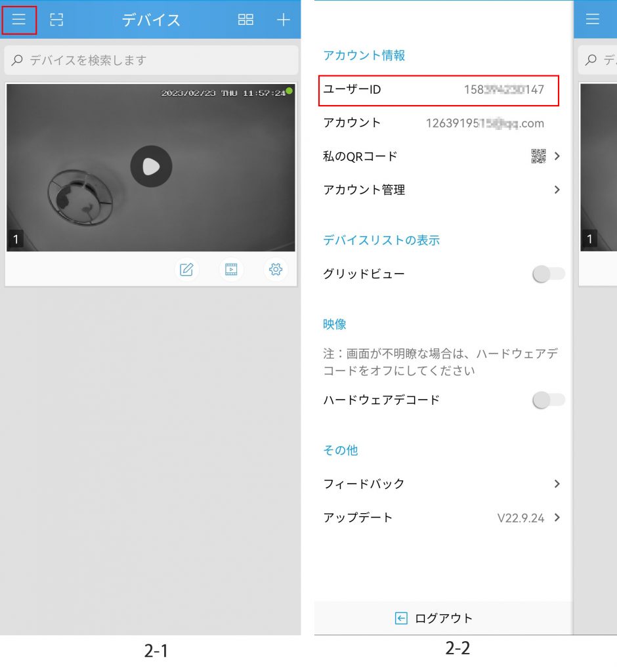617x672 pixels.
Task: Open the camera settings gear icon
Action: tap(276, 270)
